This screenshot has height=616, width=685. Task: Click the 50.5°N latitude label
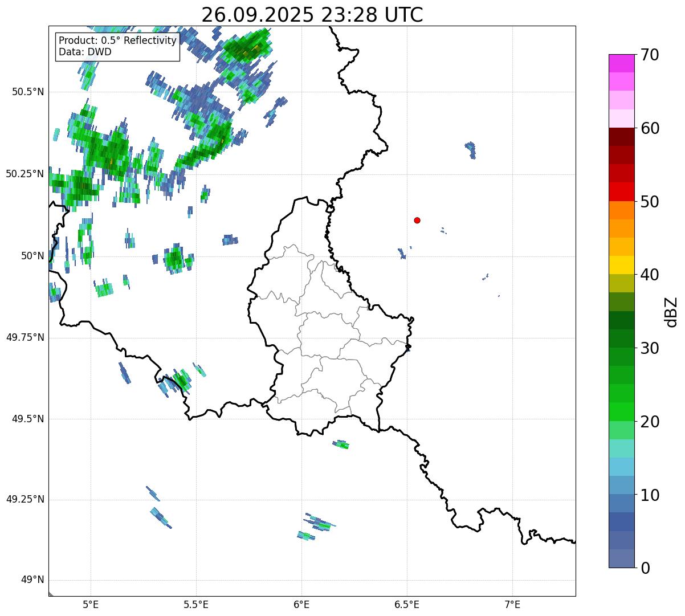(28, 92)
